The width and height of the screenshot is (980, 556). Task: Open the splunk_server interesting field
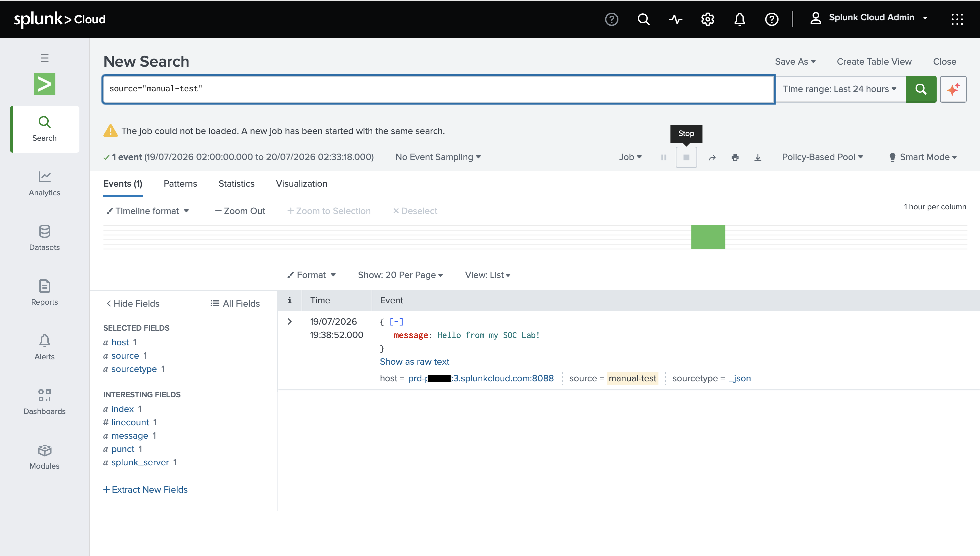click(140, 463)
